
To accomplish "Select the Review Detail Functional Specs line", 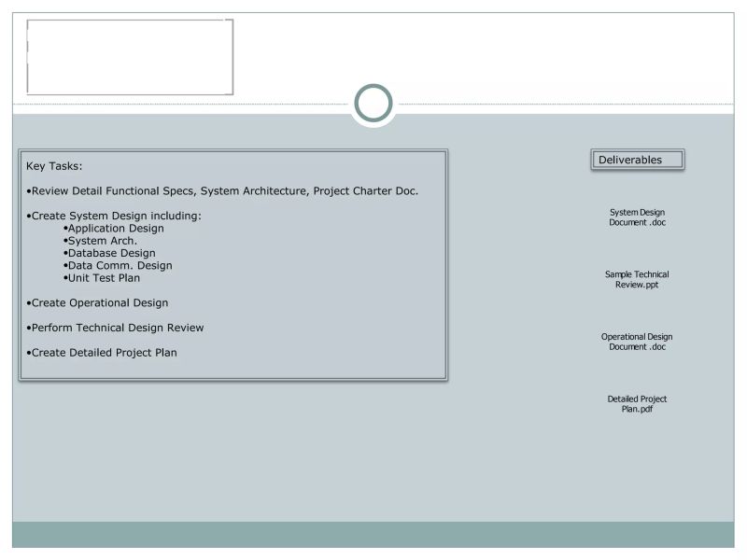I will pos(224,190).
